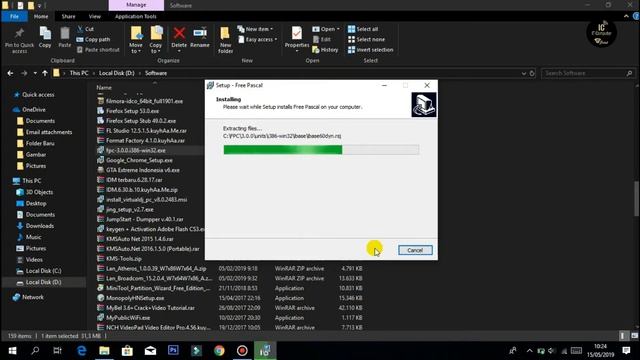The image size is (640, 360).
Task: Click the Paste ribbon icon
Action: pyautogui.click(x=64, y=33)
